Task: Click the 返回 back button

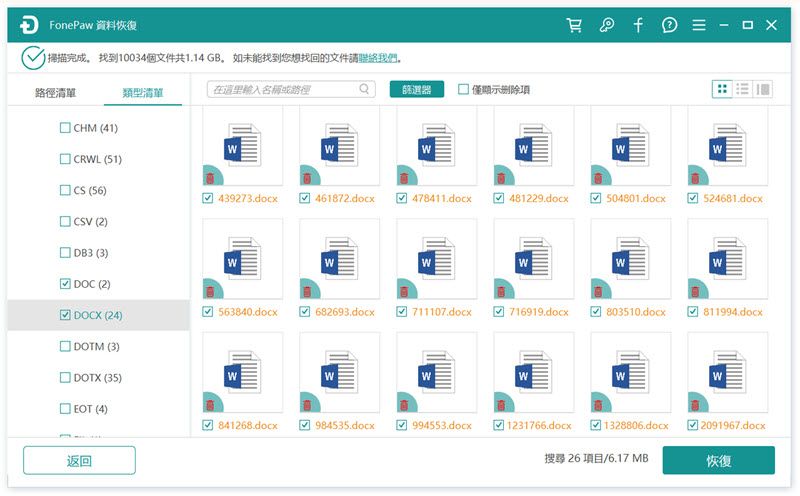Action: click(79, 460)
